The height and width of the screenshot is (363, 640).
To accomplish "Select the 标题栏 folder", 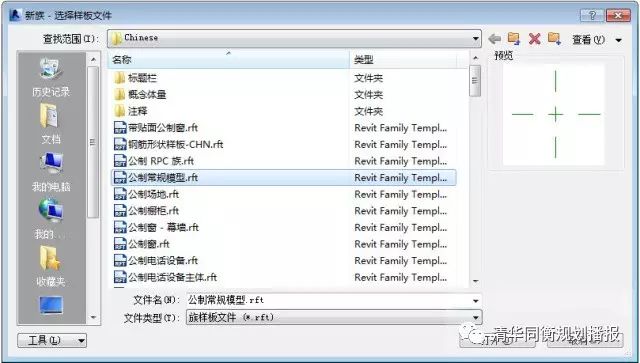I will [136, 78].
